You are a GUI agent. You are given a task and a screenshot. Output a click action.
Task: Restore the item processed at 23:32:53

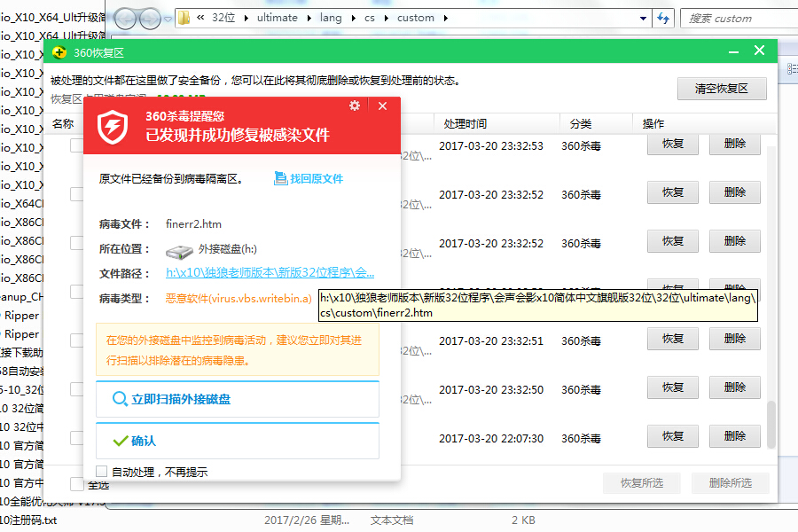click(673, 144)
